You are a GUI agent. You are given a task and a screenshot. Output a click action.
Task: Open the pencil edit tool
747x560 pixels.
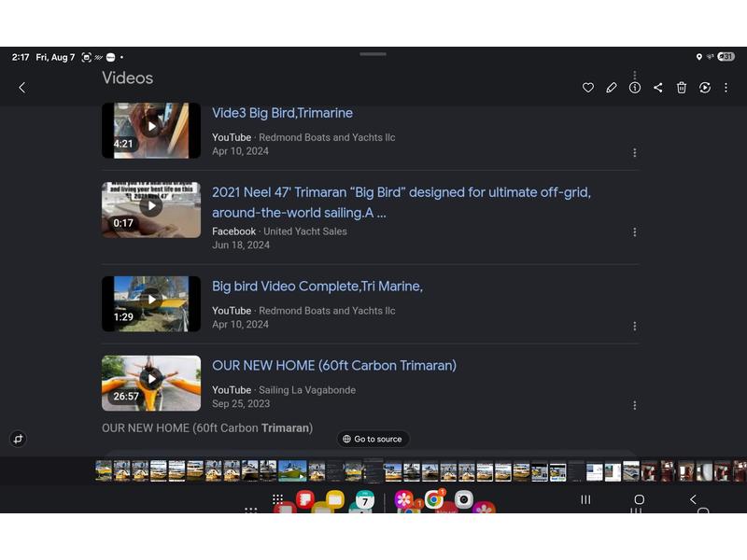(x=612, y=88)
